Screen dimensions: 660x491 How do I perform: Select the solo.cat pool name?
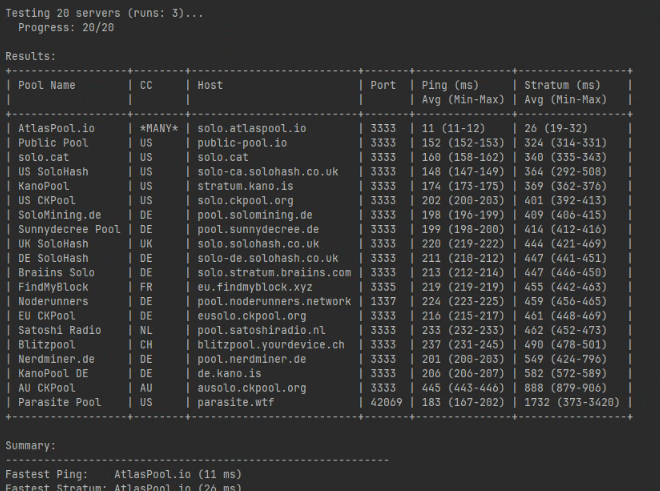pyautogui.click(x=43, y=157)
